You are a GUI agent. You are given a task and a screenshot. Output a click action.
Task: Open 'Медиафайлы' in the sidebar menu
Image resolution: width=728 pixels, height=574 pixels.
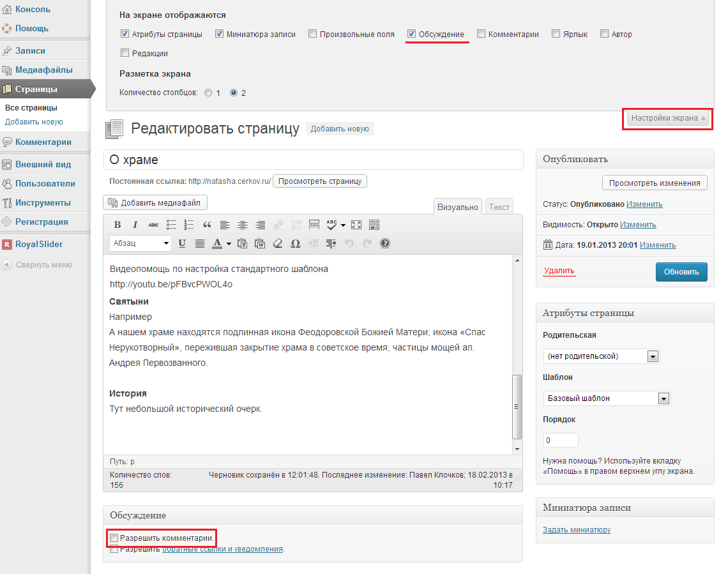(43, 70)
